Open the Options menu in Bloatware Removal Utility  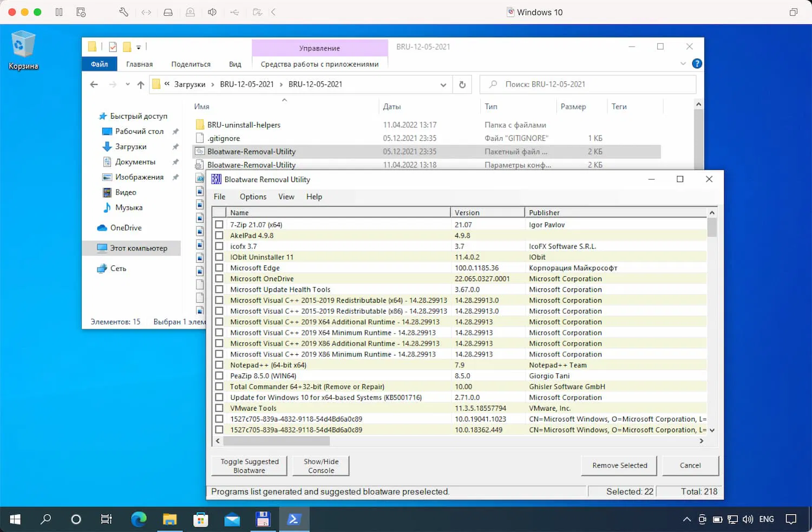(253, 197)
